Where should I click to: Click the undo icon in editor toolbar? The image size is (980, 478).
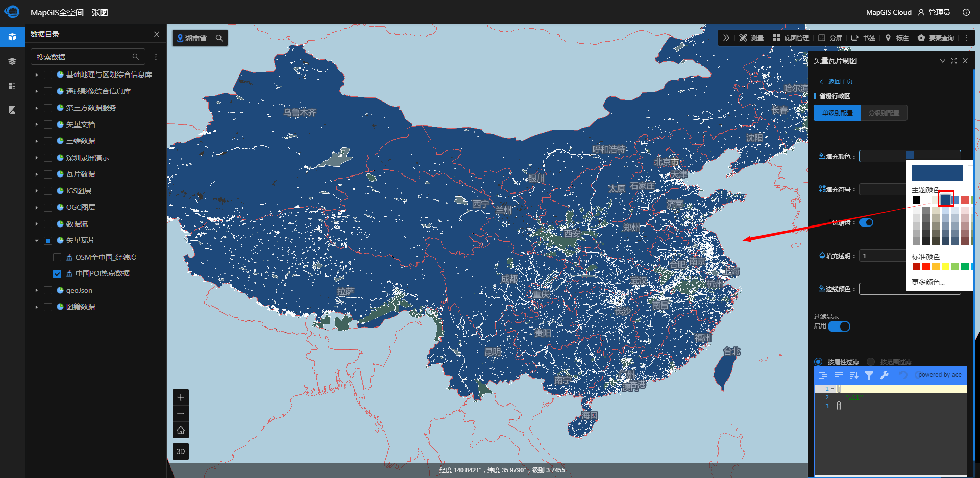(903, 375)
